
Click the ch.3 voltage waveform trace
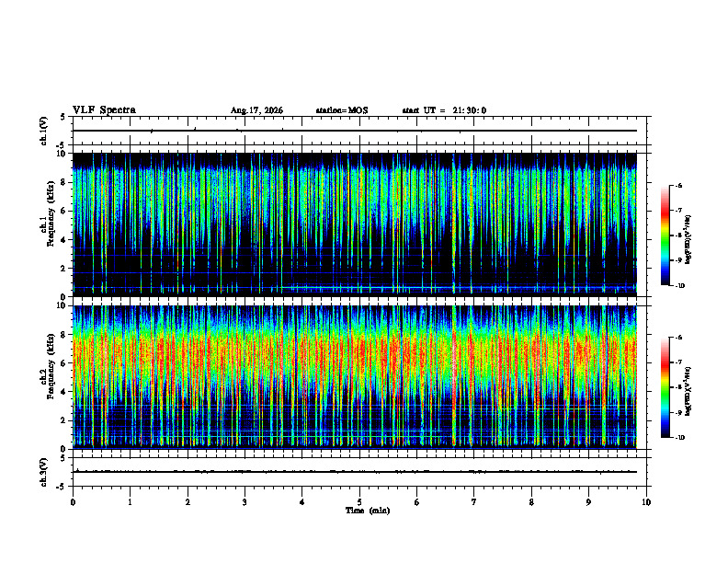click(x=355, y=472)
